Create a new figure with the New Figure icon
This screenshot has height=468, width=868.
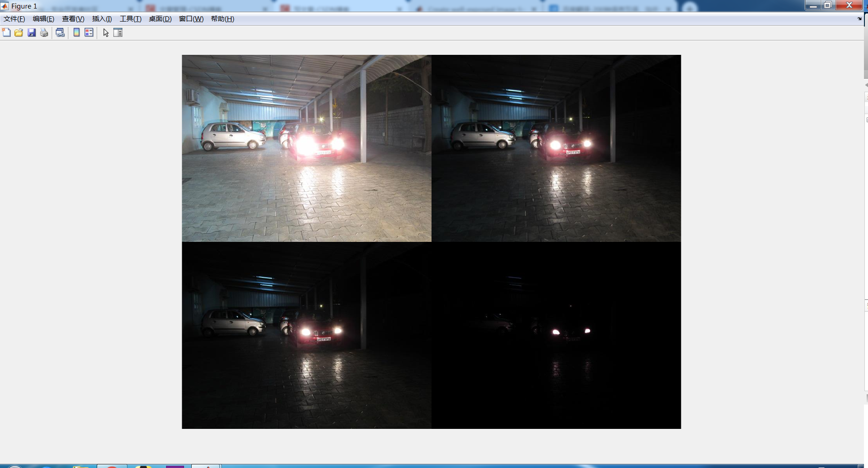click(x=6, y=32)
